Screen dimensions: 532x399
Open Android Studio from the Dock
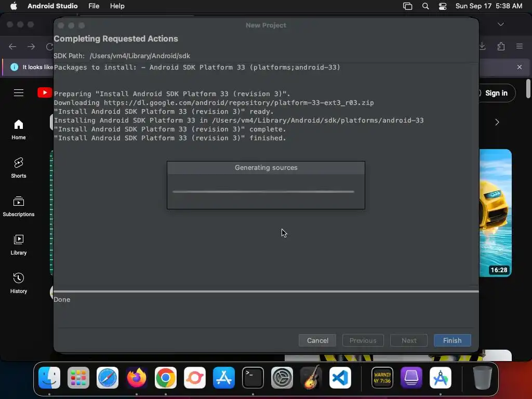(441, 378)
